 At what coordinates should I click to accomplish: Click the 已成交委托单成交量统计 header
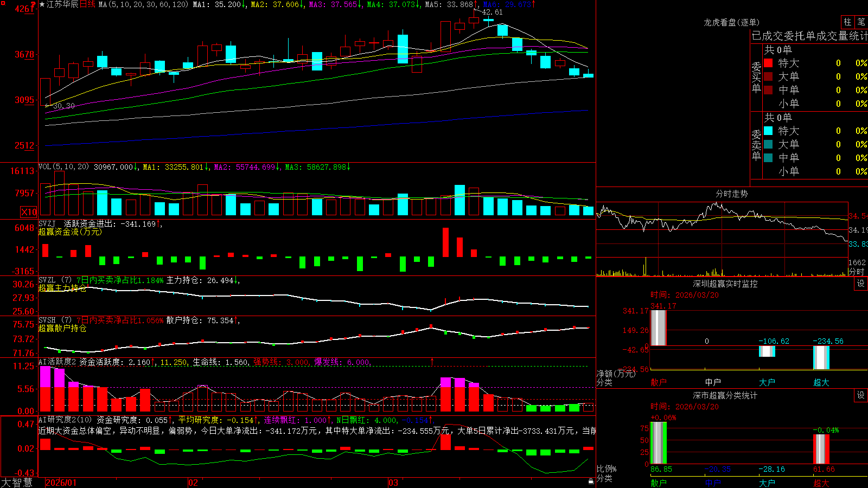click(x=809, y=36)
